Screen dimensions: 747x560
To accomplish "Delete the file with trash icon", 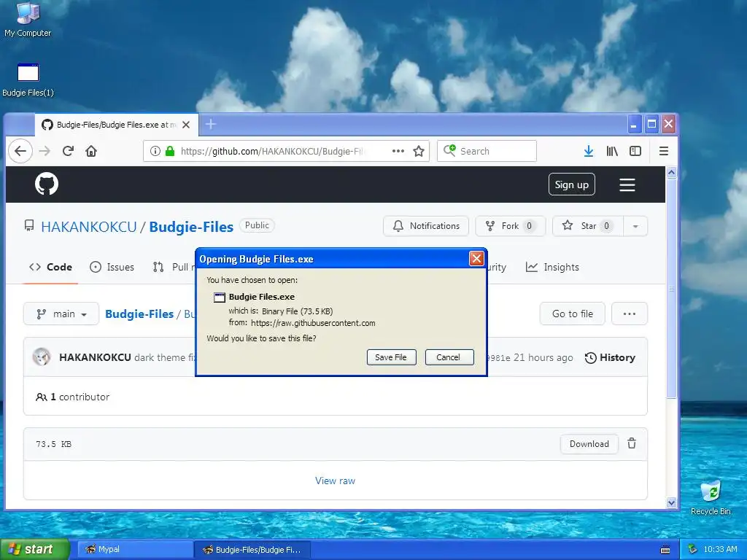I will 632,443.
